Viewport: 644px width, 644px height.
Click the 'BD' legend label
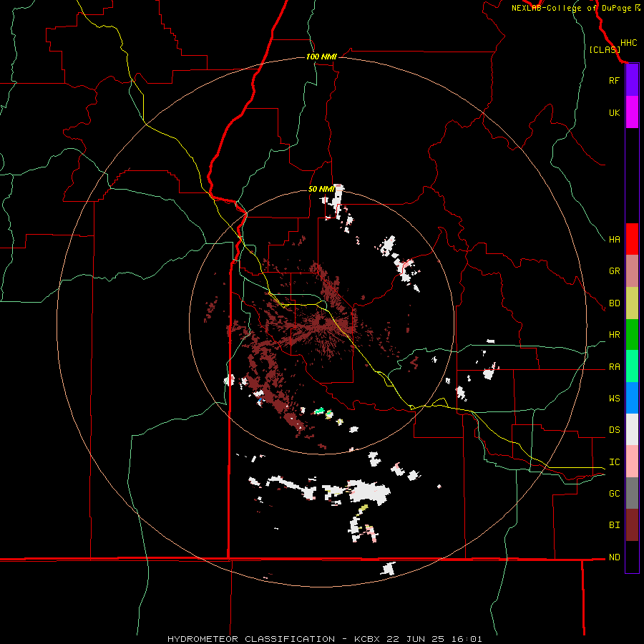614,303
